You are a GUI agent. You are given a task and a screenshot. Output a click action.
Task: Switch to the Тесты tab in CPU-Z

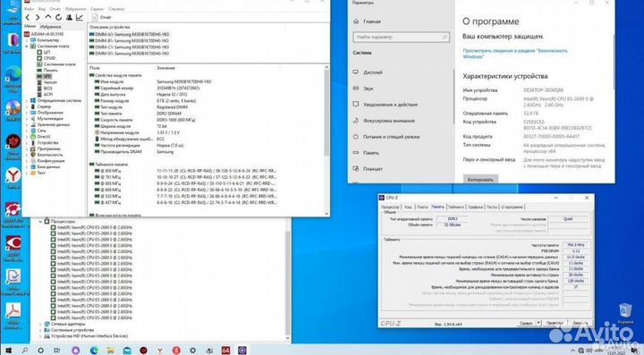tap(492, 207)
